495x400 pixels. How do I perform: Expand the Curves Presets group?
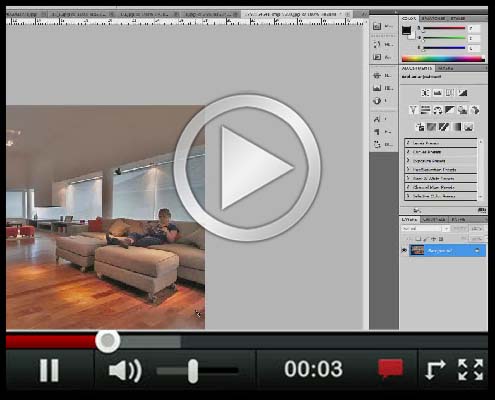coord(408,152)
